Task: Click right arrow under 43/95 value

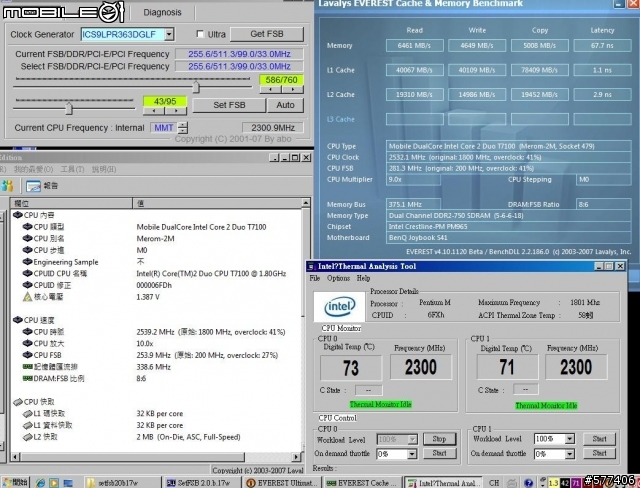Action: [x=176, y=110]
